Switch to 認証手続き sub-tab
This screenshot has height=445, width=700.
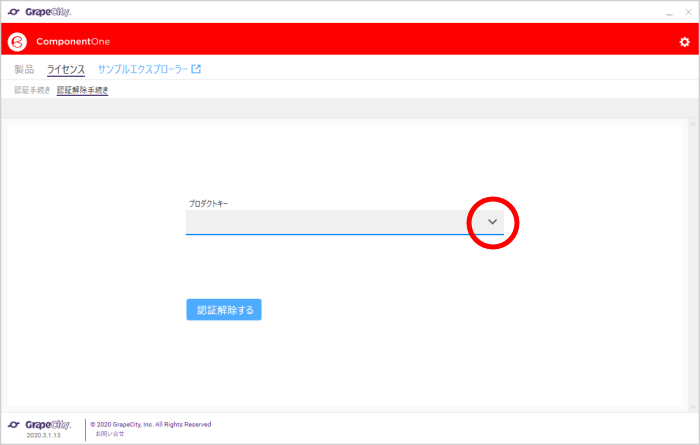tap(32, 90)
